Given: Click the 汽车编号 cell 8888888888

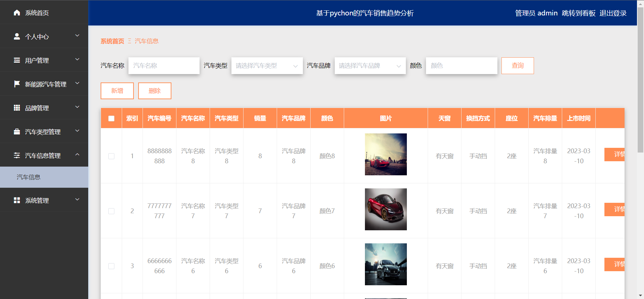Looking at the screenshot, I should coord(159,156).
